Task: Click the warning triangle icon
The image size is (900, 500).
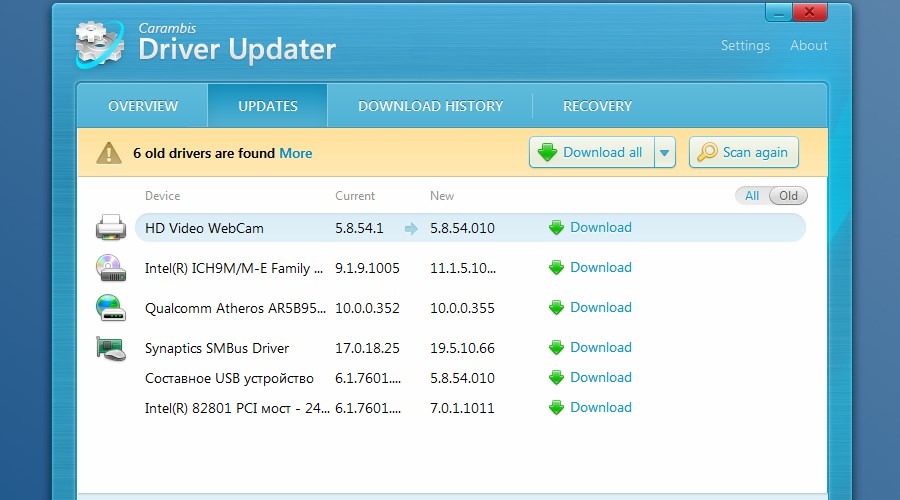Action: coord(108,153)
